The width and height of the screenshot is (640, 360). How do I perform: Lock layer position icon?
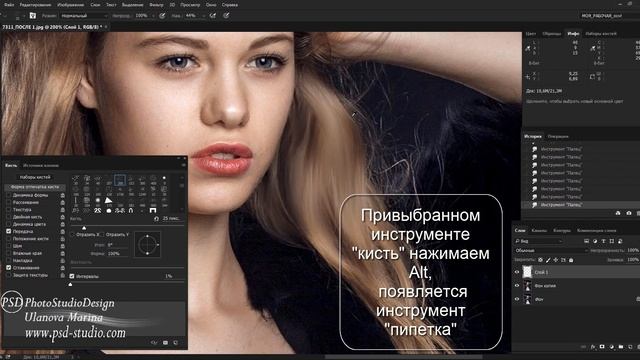coord(556,260)
